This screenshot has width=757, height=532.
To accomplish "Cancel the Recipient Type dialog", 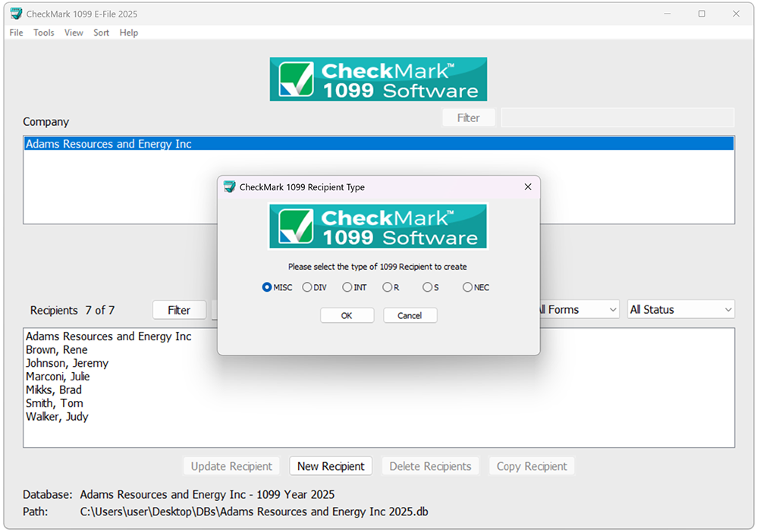I will 410,315.
